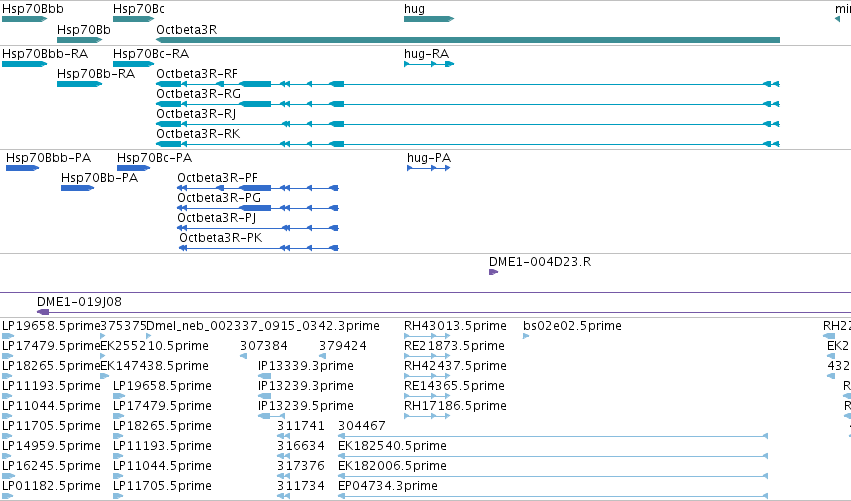
Task: Open the LP16245.5prime EST label
Action: 52,466
